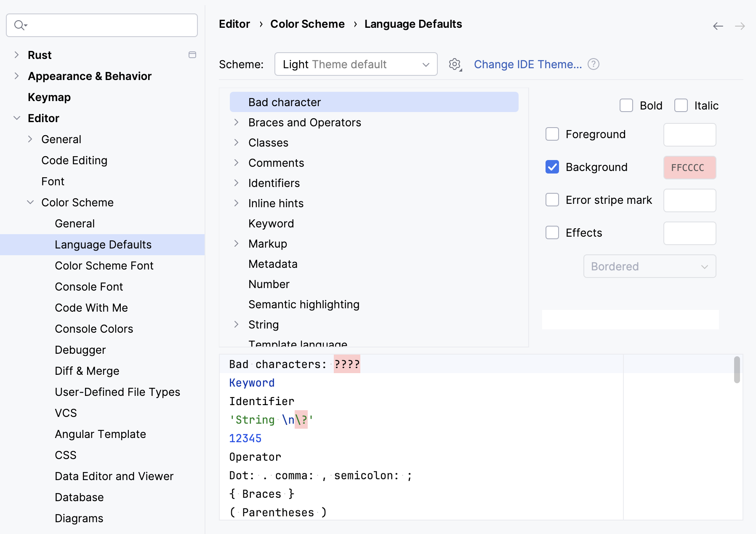Click the Change IDE Theme link
This screenshot has height=534, width=756.
click(527, 64)
